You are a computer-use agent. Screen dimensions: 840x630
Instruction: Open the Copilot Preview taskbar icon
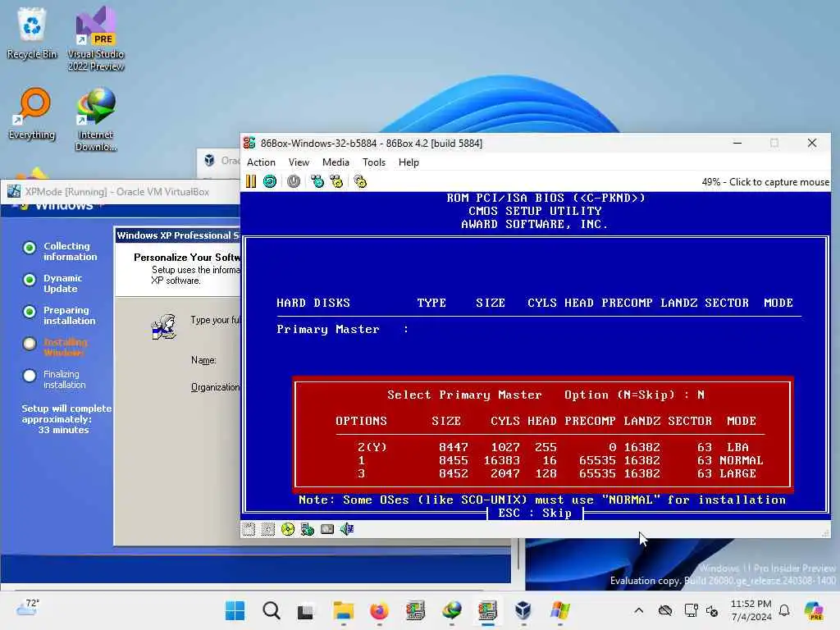click(814, 610)
